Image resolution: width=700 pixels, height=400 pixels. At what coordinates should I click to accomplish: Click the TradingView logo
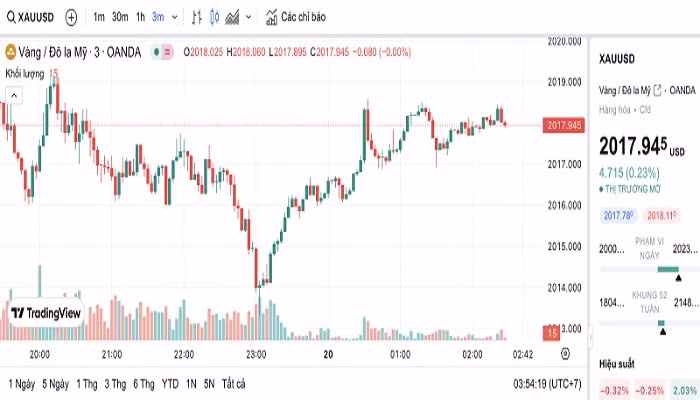click(45, 313)
